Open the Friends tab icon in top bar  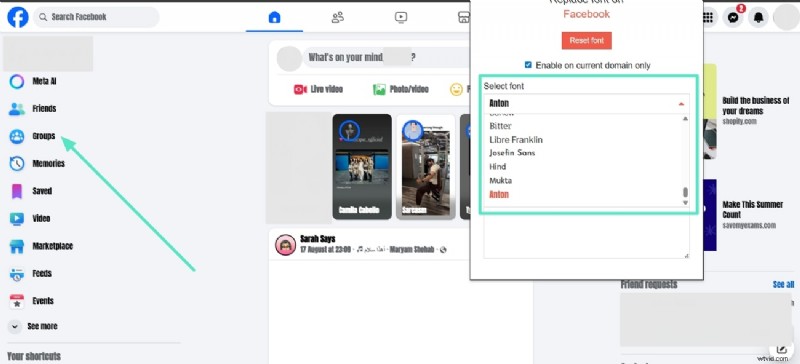click(x=338, y=17)
